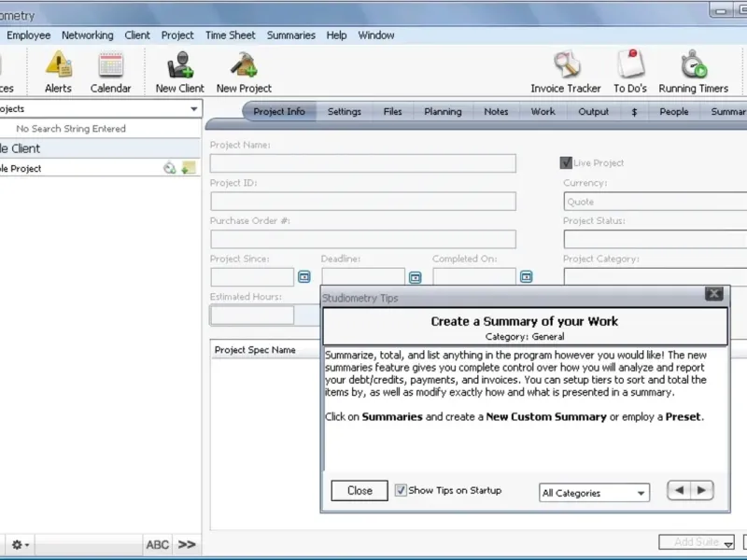Click the >> expand button in the bottom bar
This screenshot has height=560, width=747.
click(x=187, y=544)
